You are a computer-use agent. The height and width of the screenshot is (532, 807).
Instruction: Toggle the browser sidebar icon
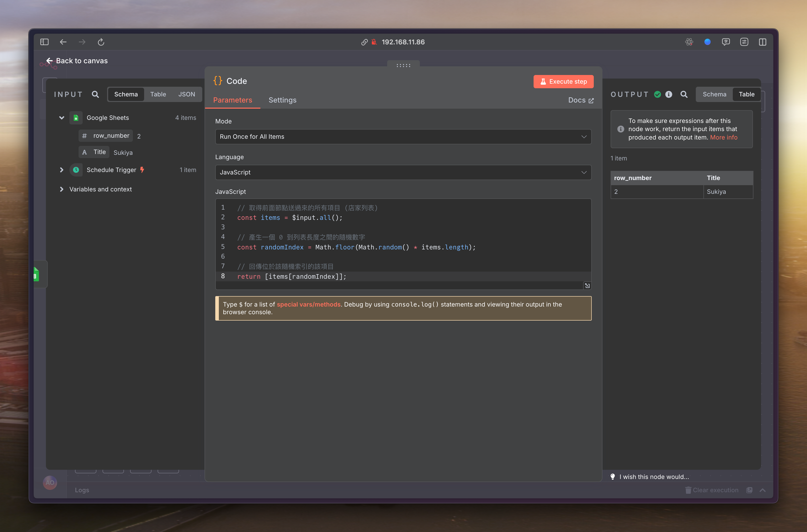pos(44,42)
